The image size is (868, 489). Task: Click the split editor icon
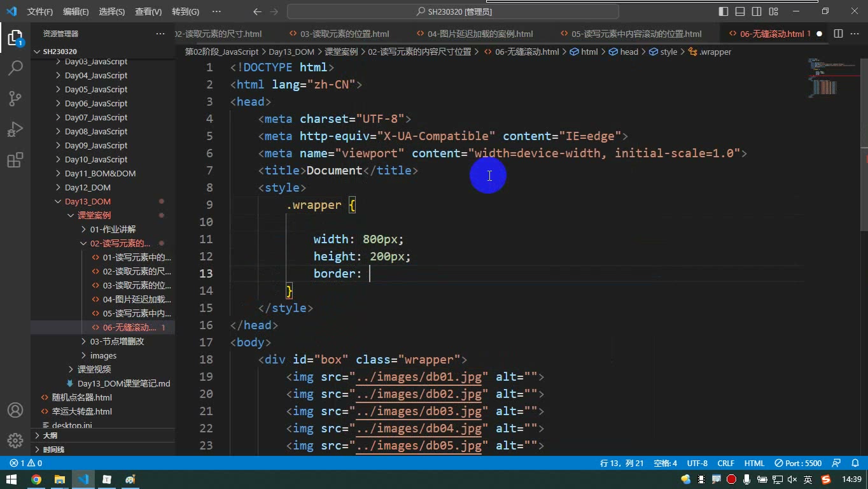coord(838,34)
